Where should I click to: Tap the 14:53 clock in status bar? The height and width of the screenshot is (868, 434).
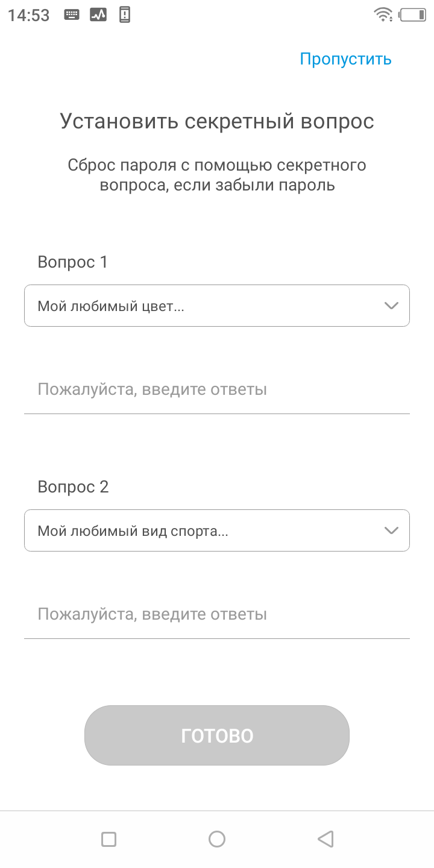tap(28, 16)
